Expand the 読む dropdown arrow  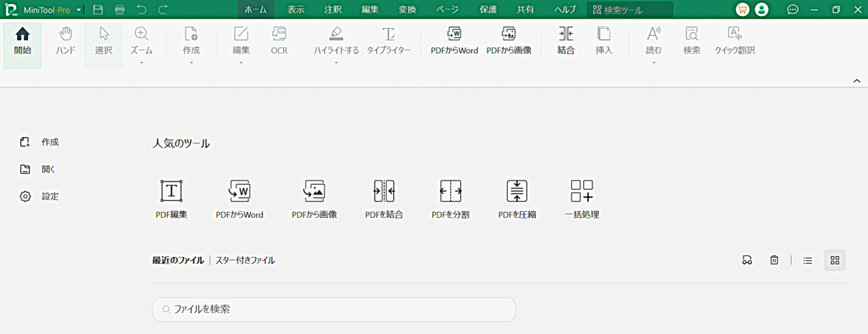654,63
